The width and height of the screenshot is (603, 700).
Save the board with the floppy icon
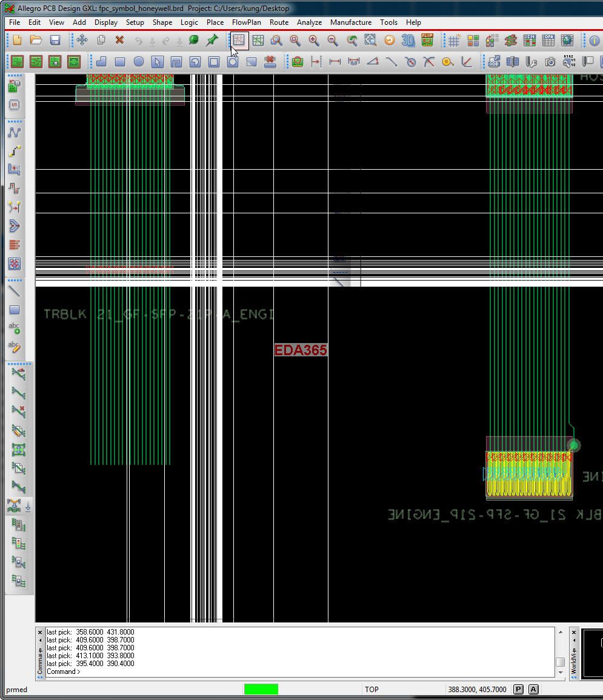(x=55, y=40)
